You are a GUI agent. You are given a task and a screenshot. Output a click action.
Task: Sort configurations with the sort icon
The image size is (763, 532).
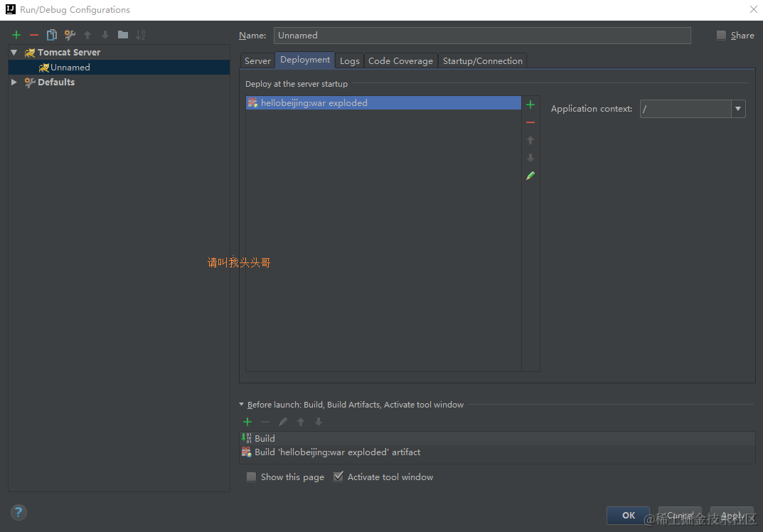click(142, 34)
